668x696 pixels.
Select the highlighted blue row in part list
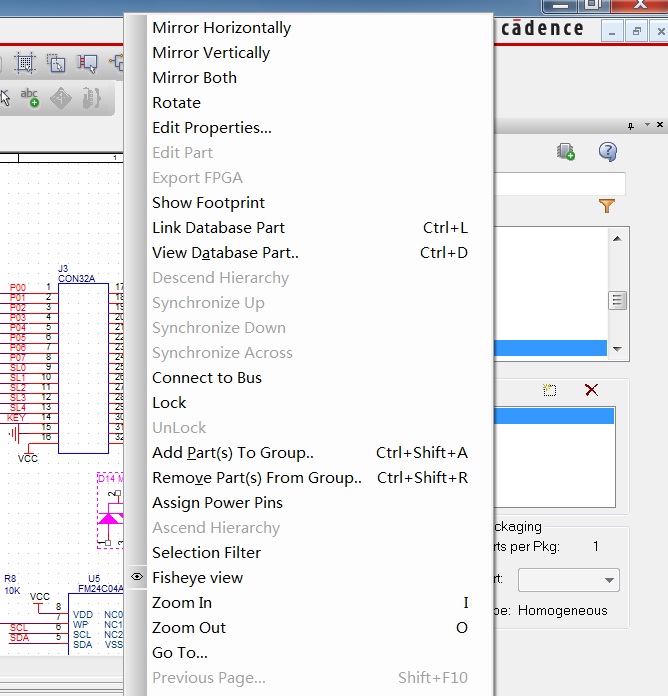pyautogui.click(x=550, y=348)
